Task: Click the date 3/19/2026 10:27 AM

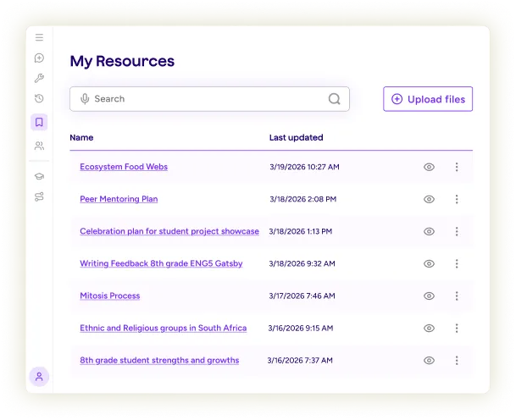Action: [x=304, y=167]
